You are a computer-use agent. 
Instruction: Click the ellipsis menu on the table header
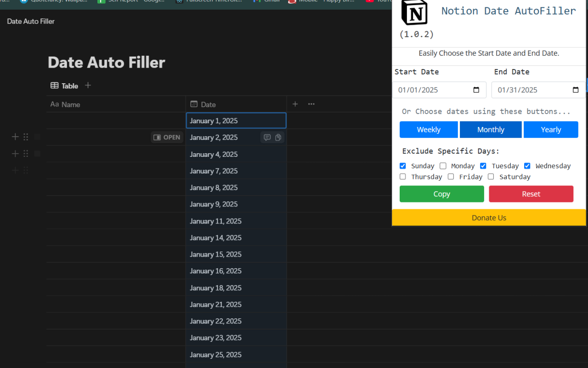tap(311, 104)
